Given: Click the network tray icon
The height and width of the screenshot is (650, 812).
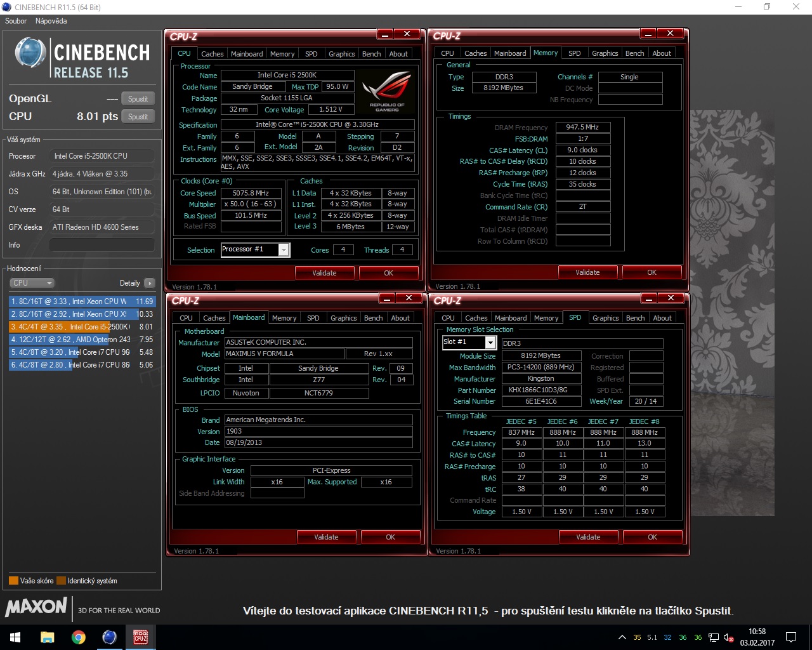Looking at the screenshot, I should click(714, 637).
